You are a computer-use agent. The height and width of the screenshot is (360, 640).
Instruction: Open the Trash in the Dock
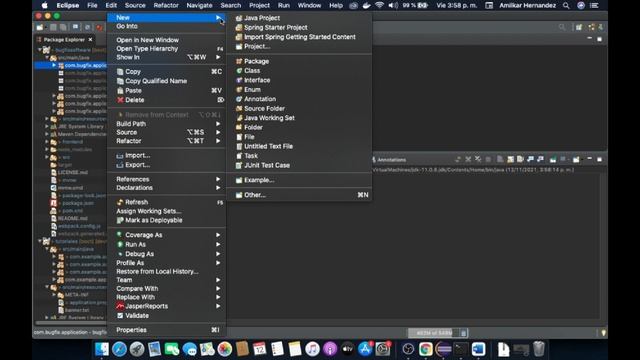(539, 349)
